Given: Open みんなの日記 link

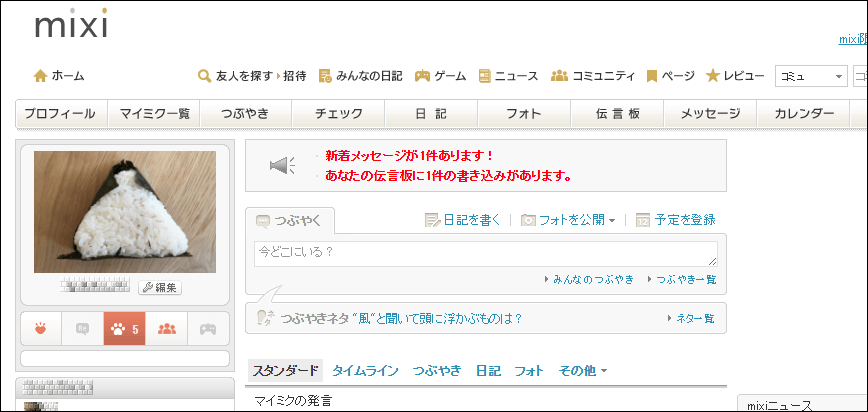Looking at the screenshot, I should pos(369,76).
